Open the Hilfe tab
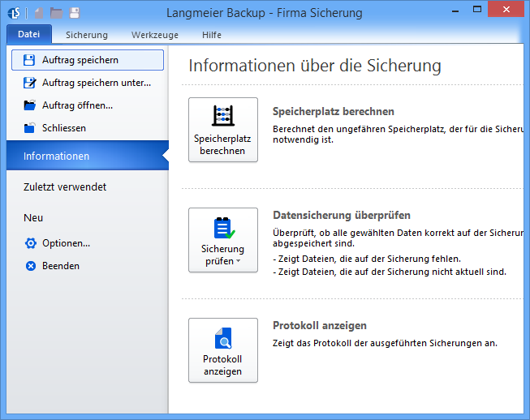Screen dimensions: 530x420 point(212,35)
